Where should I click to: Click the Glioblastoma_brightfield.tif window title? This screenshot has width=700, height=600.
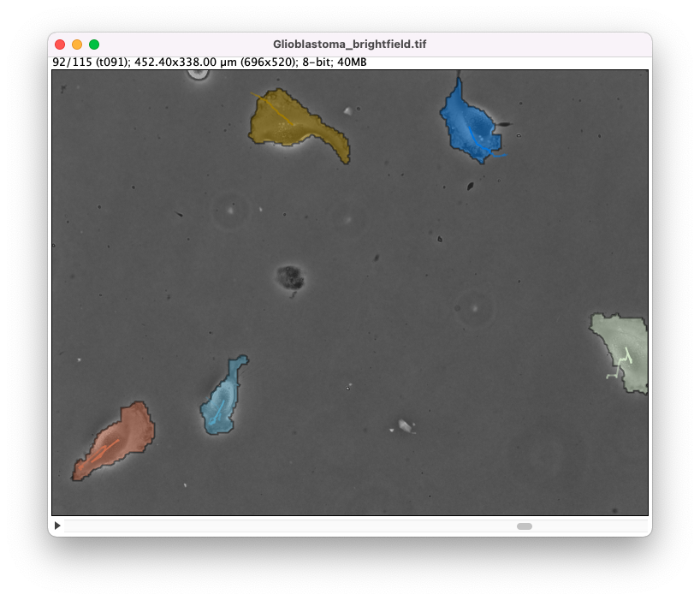pyautogui.click(x=349, y=45)
